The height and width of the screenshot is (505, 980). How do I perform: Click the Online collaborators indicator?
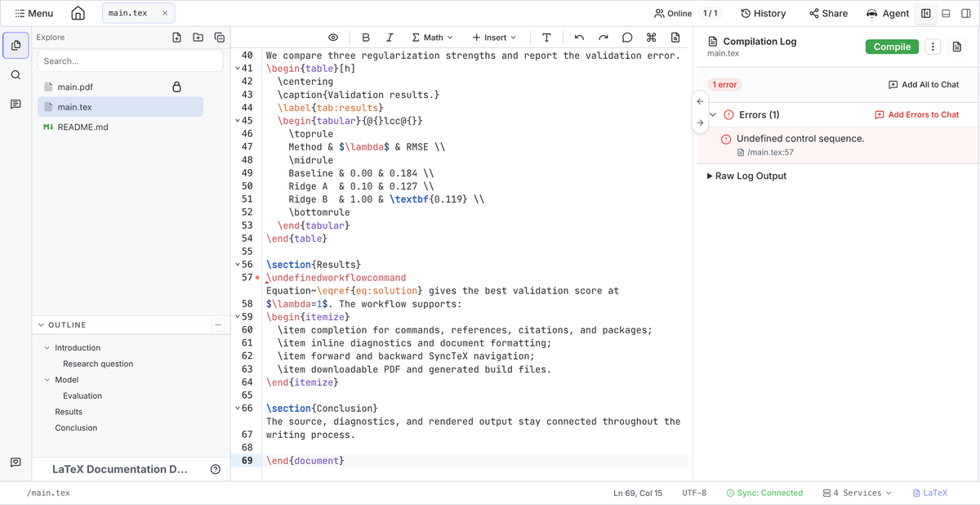pos(673,13)
